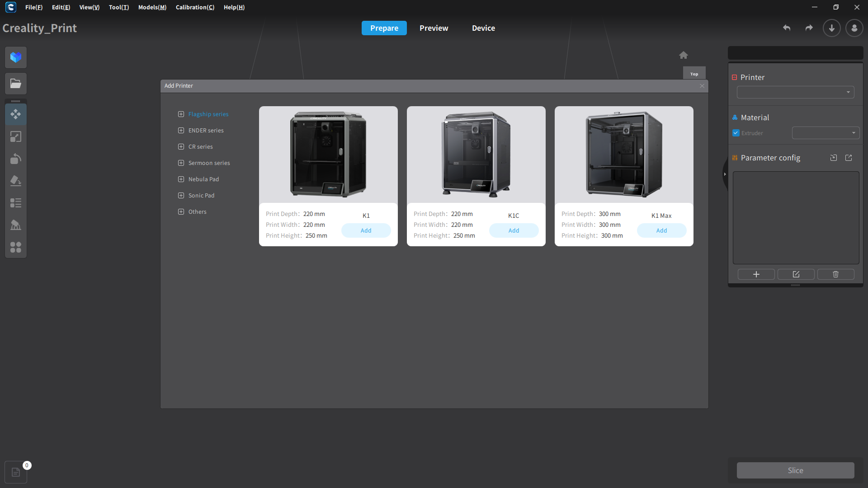Expand the Sermoon series plus box

[x=181, y=163]
